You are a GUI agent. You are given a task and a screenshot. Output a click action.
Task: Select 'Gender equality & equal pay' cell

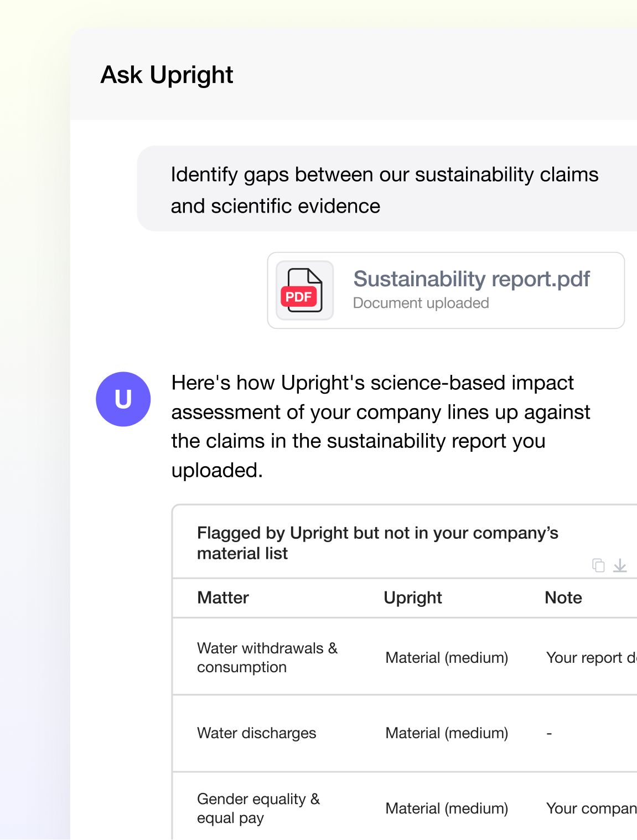coord(258,808)
